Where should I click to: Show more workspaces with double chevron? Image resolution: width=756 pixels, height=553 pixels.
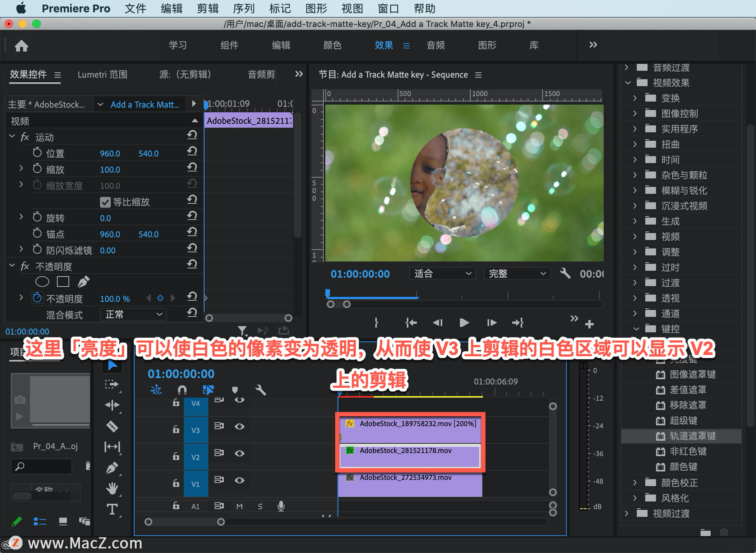click(593, 45)
